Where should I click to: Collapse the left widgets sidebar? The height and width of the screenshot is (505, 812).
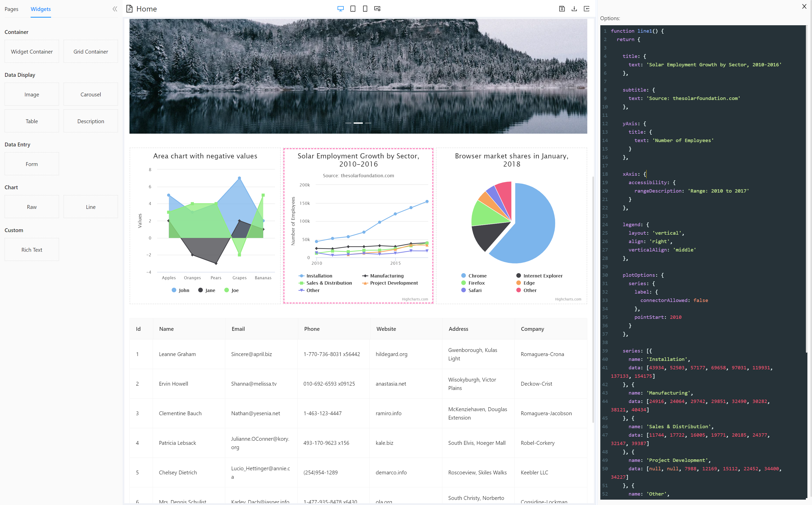pos(115,9)
